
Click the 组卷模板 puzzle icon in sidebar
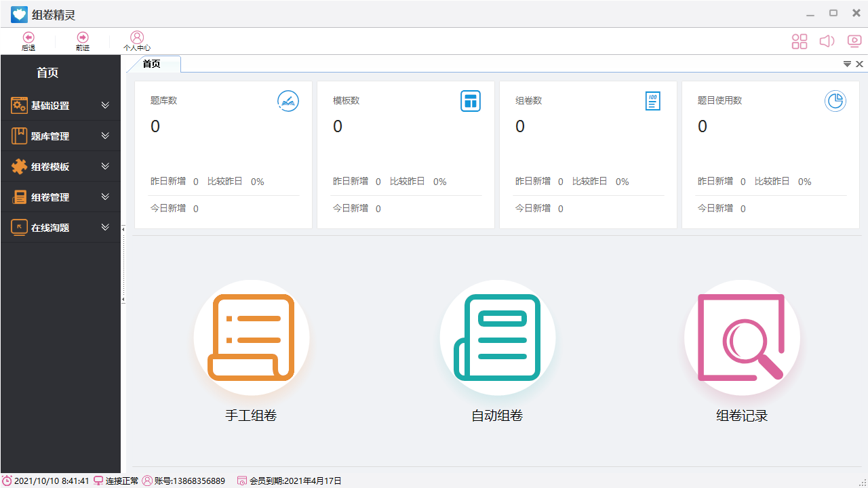point(19,167)
